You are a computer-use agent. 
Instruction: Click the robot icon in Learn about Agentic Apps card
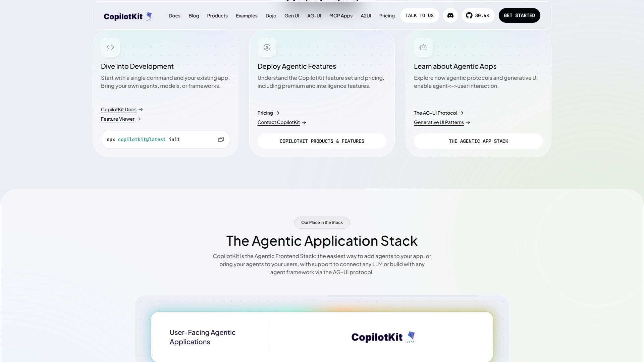pos(423,47)
